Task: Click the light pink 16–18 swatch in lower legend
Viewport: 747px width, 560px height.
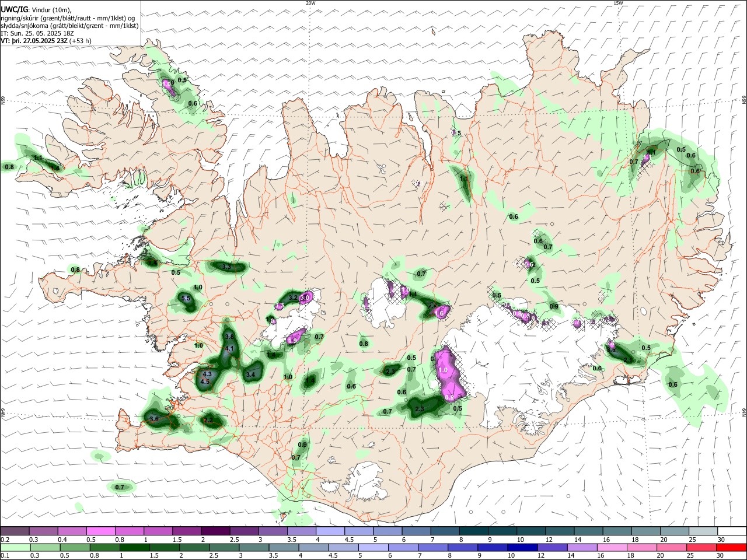Action: 611,547
